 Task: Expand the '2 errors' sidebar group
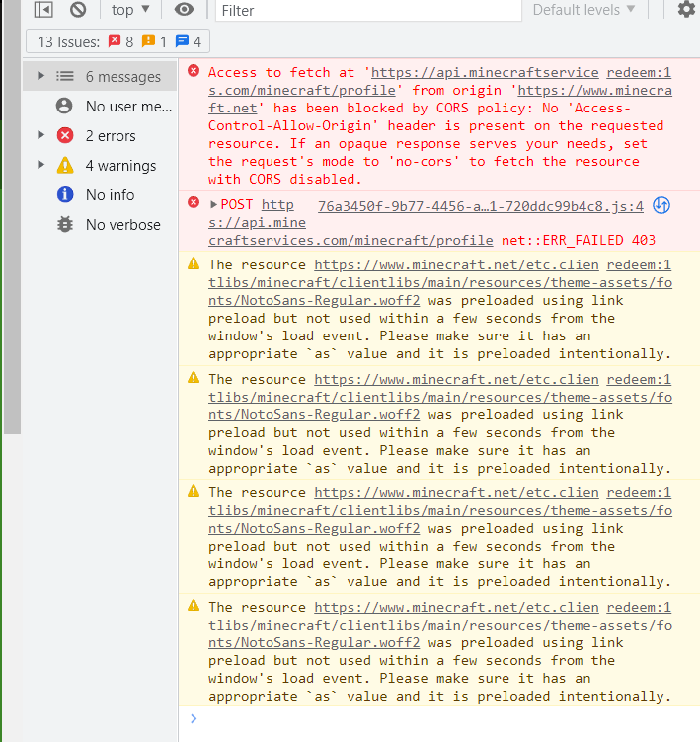click(x=40, y=135)
